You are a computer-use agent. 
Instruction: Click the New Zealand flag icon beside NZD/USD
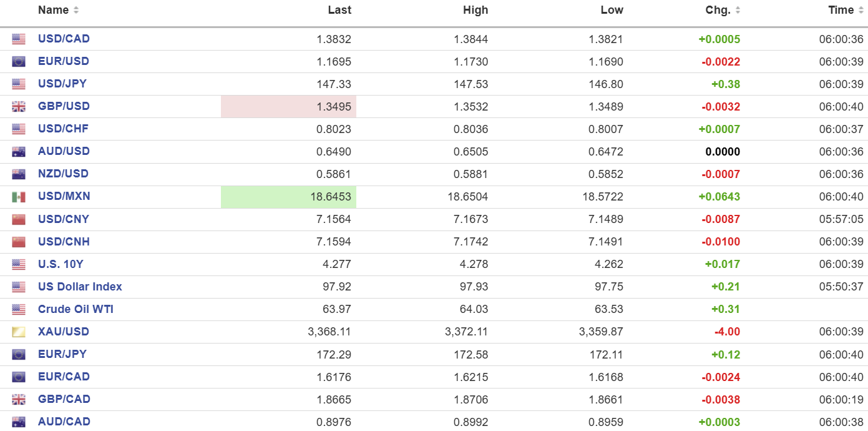click(19, 174)
